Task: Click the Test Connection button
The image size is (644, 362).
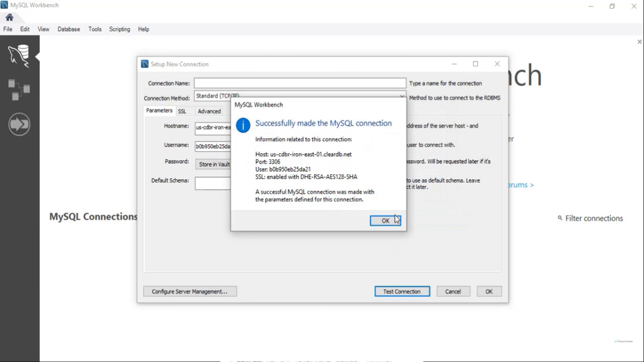Action: (x=402, y=291)
